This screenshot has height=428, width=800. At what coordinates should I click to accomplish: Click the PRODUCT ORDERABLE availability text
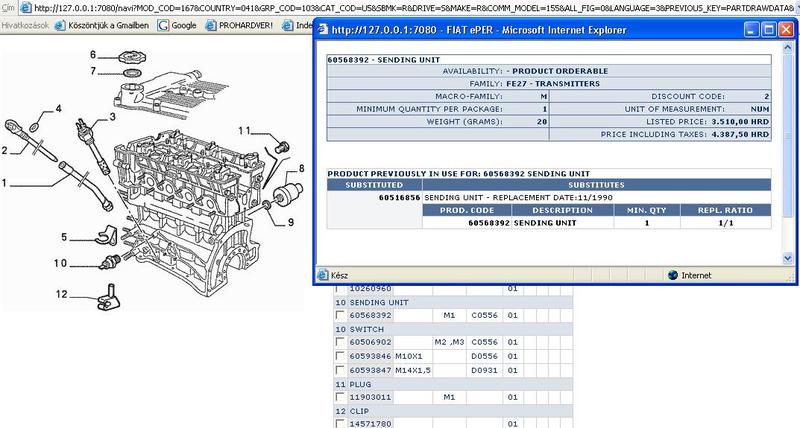pyautogui.click(x=560, y=71)
